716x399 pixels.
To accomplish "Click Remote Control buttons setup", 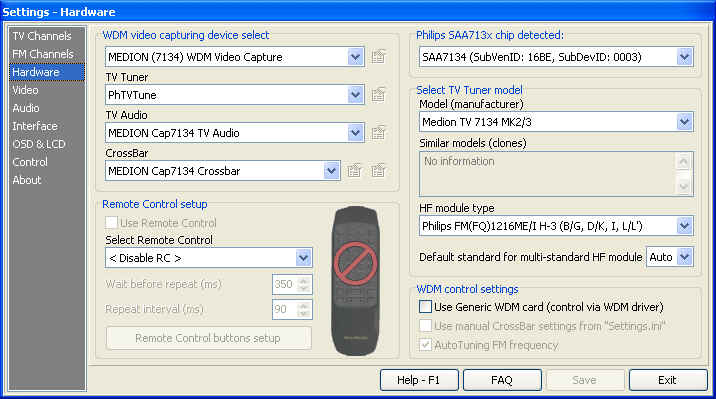I will click(208, 338).
